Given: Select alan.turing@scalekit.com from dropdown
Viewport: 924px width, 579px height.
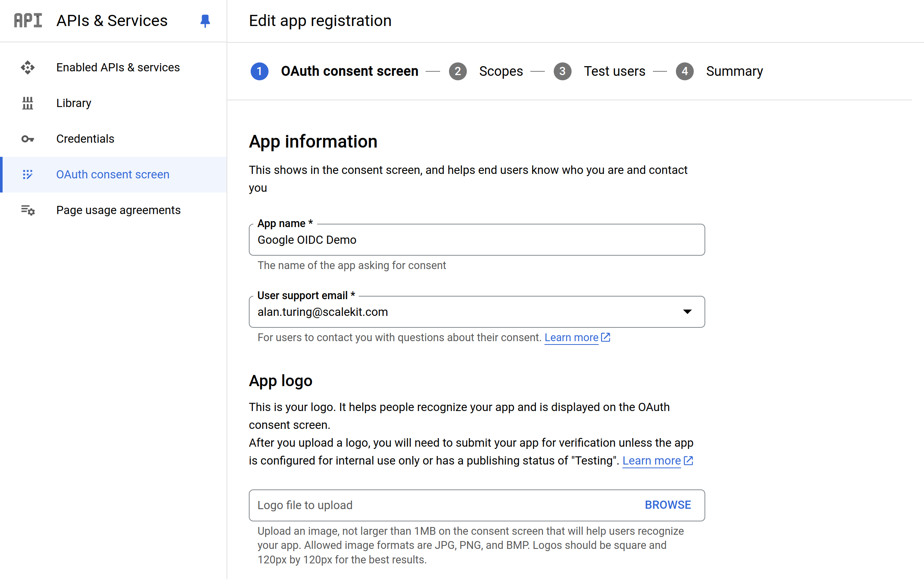Looking at the screenshot, I should [x=476, y=311].
